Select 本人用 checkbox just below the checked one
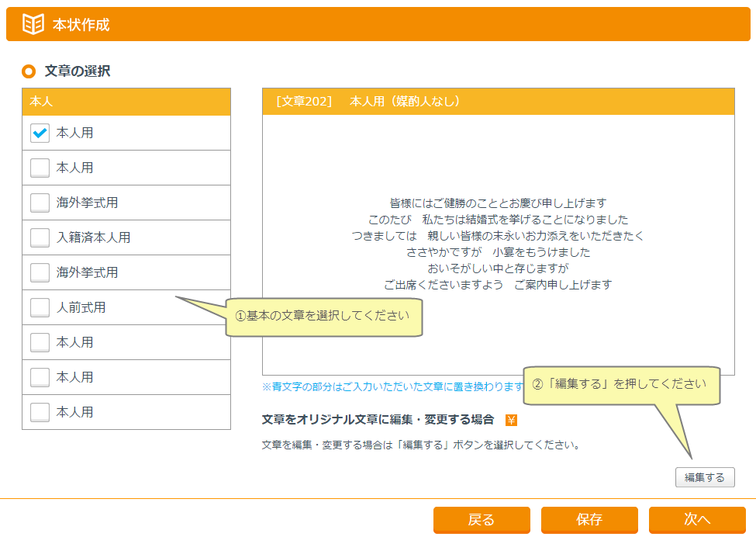Screen dimensions: 756x544 pyautogui.click(x=40, y=168)
